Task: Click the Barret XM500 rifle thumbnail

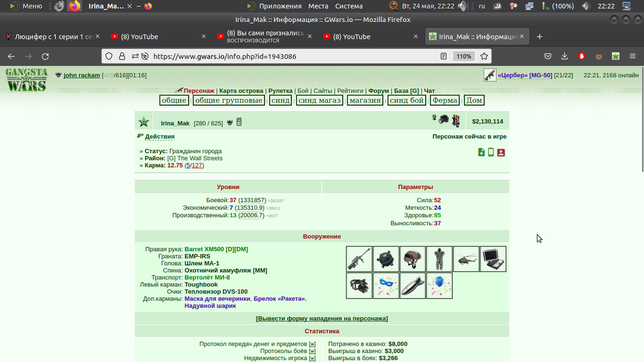Action: (359, 259)
